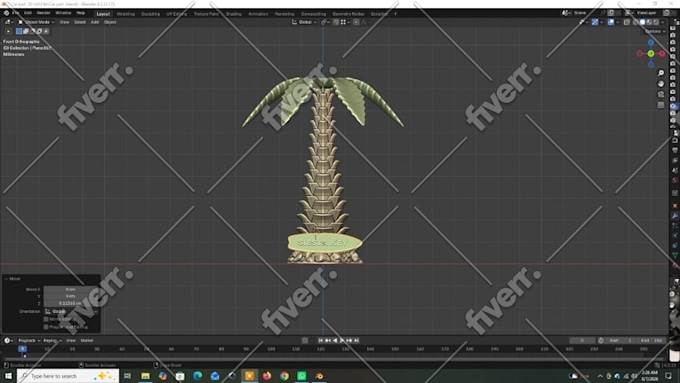Image resolution: width=680 pixels, height=383 pixels.
Task: Open Chrome from the taskbar
Action: 284,376
